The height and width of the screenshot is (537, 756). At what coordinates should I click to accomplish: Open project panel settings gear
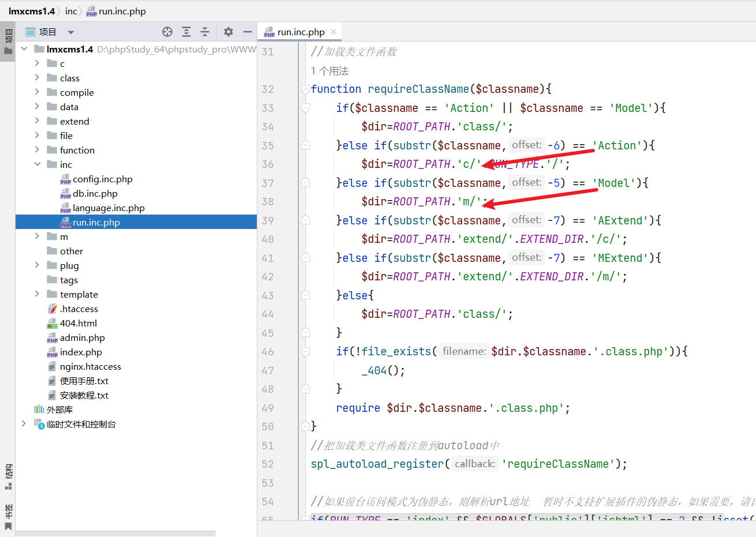(229, 32)
